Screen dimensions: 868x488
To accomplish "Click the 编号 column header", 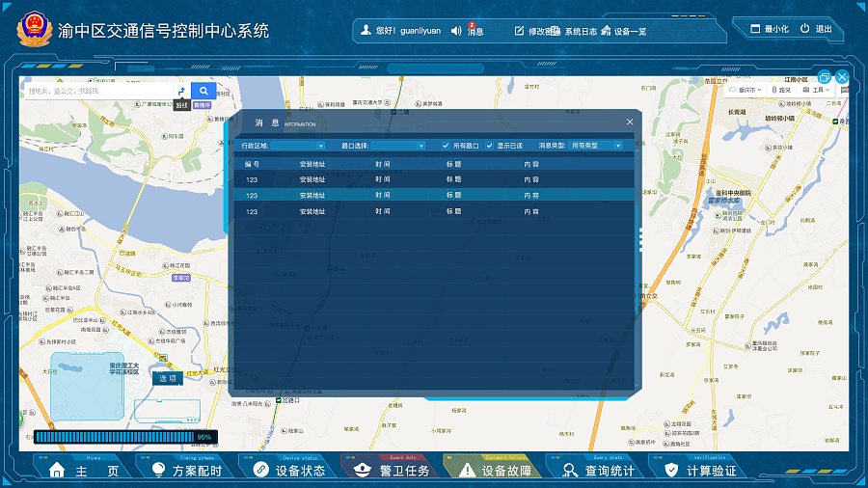I will (252, 164).
